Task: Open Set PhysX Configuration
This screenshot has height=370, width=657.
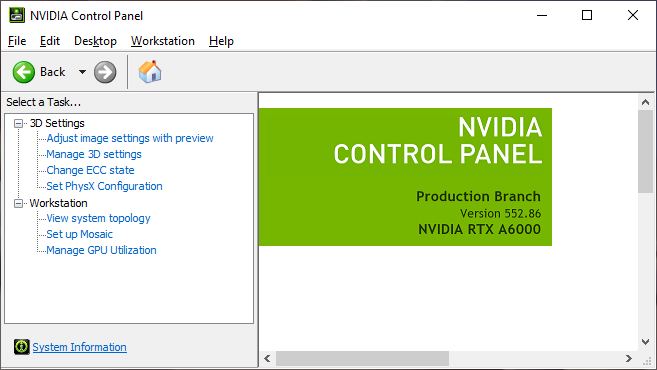Action: click(x=104, y=186)
